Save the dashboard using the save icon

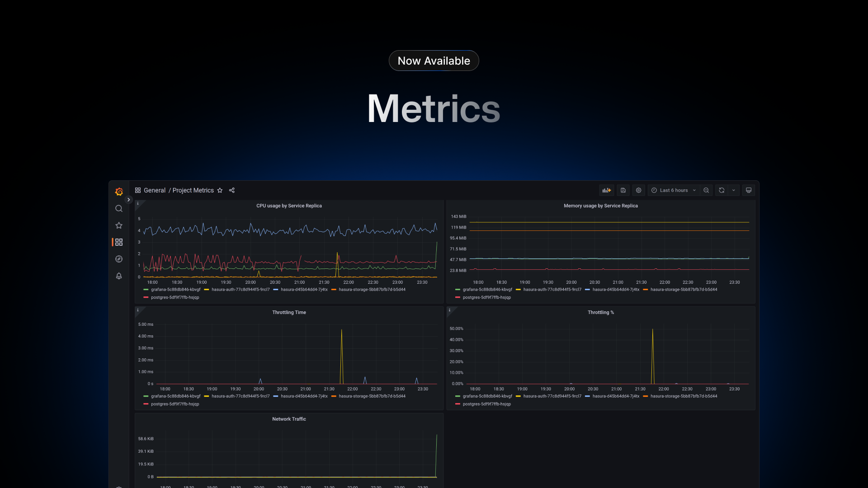(x=623, y=190)
